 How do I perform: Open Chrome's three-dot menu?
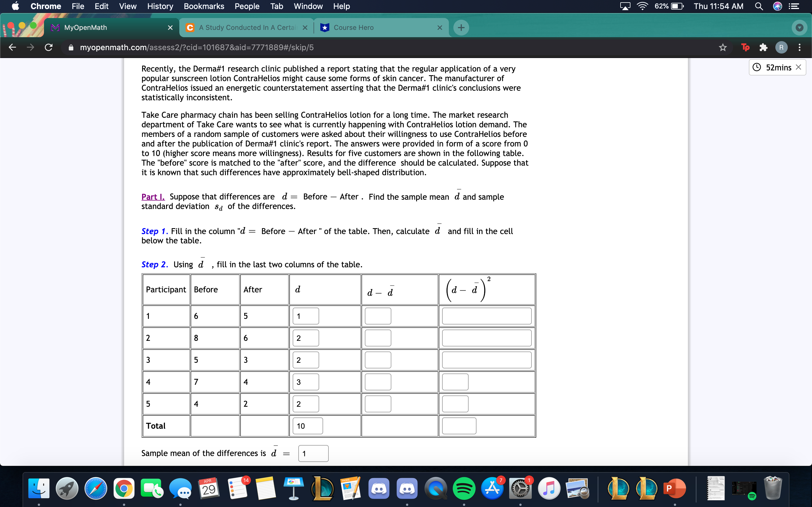tap(800, 47)
